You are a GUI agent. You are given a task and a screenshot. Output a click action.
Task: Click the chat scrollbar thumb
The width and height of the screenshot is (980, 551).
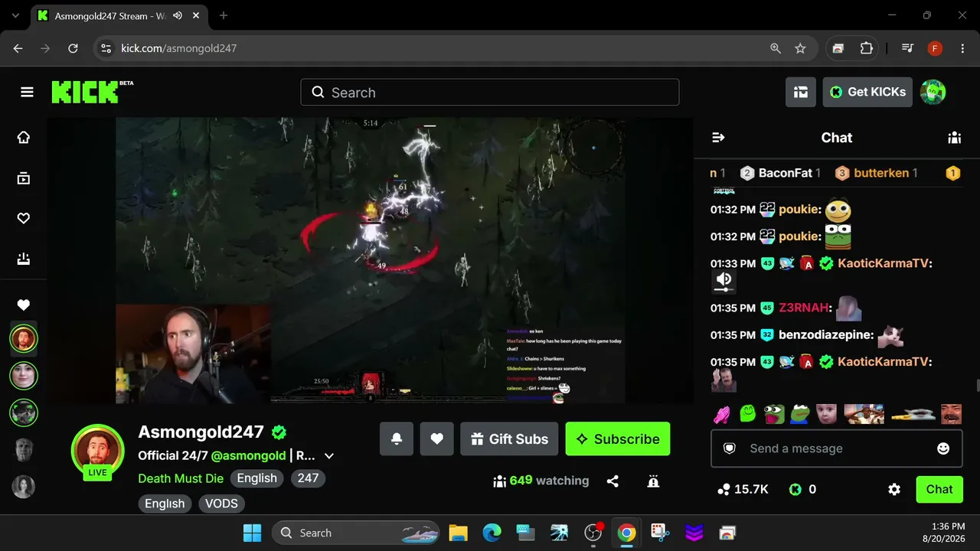pyautogui.click(x=977, y=385)
